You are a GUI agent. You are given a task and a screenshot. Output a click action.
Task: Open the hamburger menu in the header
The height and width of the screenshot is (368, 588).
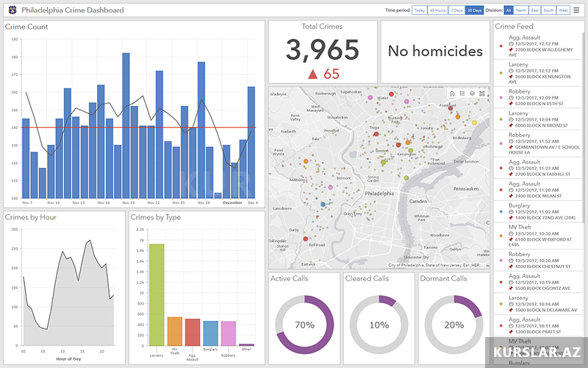tap(576, 10)
